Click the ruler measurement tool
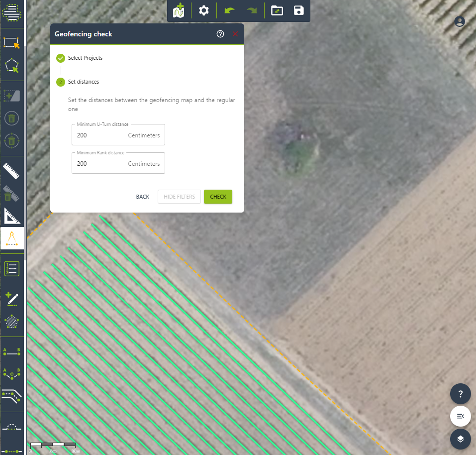This screenshot has height=455, width=476. 11,170
